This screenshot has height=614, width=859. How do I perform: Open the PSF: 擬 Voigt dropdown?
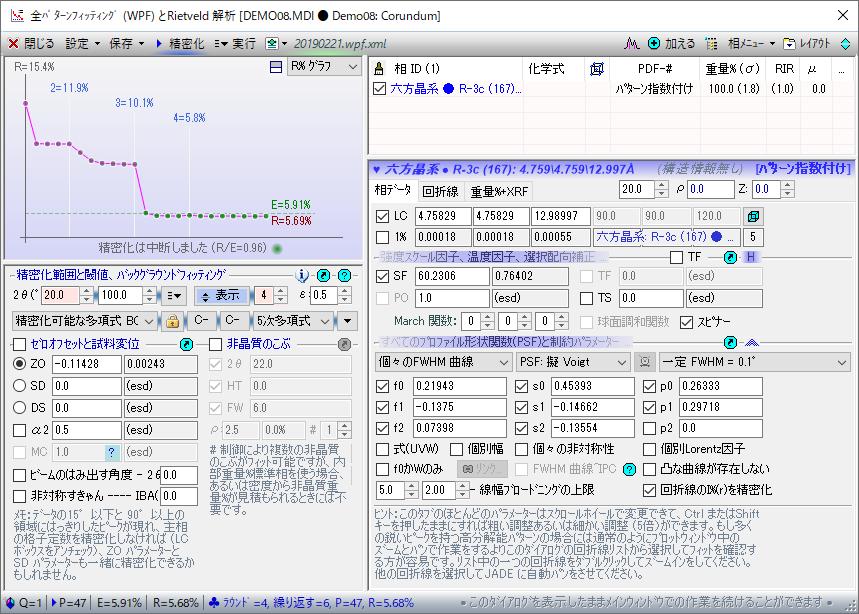(x=572, y=362)
